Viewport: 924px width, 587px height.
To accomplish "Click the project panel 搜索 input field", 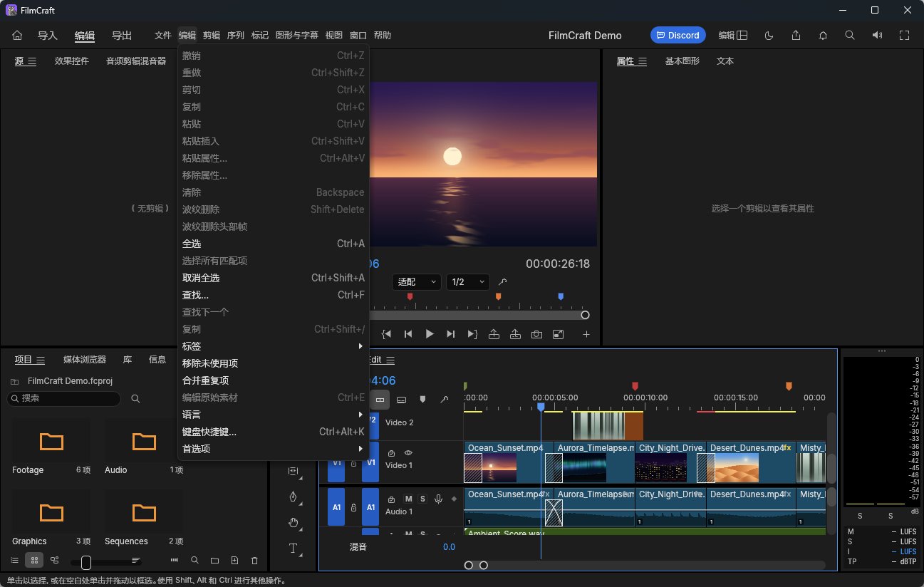I will 64,399.
